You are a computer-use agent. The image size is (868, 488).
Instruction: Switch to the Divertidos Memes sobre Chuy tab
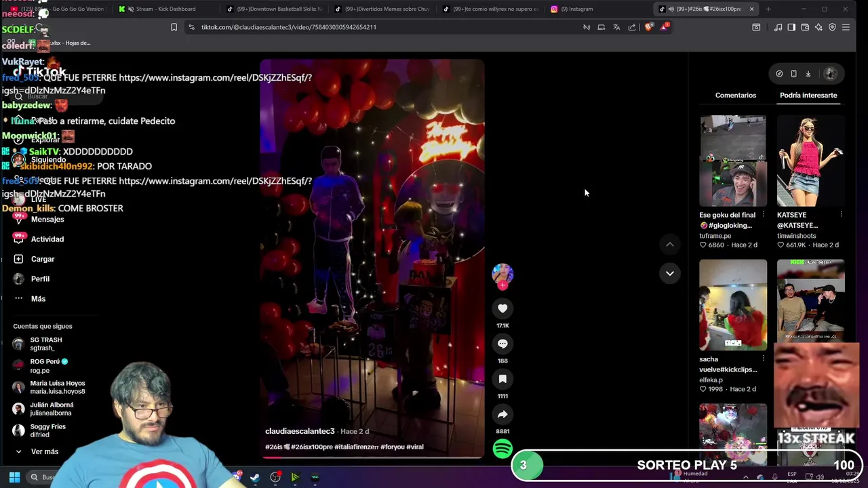pos(383,9)
